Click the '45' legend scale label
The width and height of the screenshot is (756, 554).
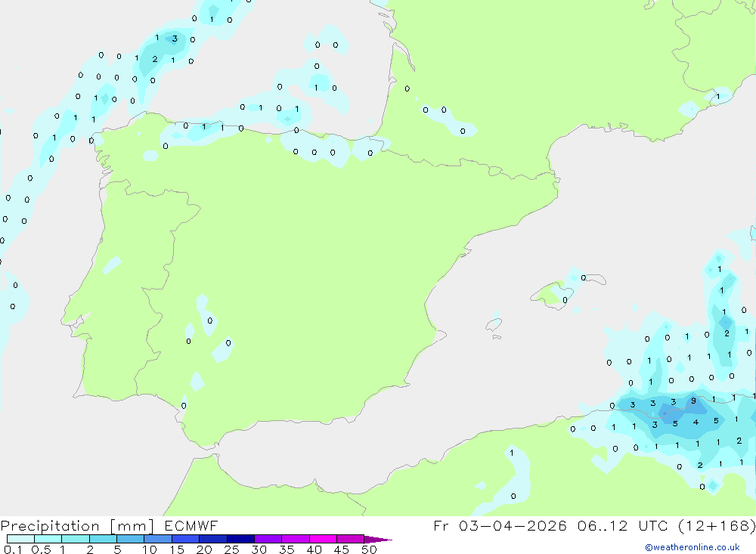(342, 549)
